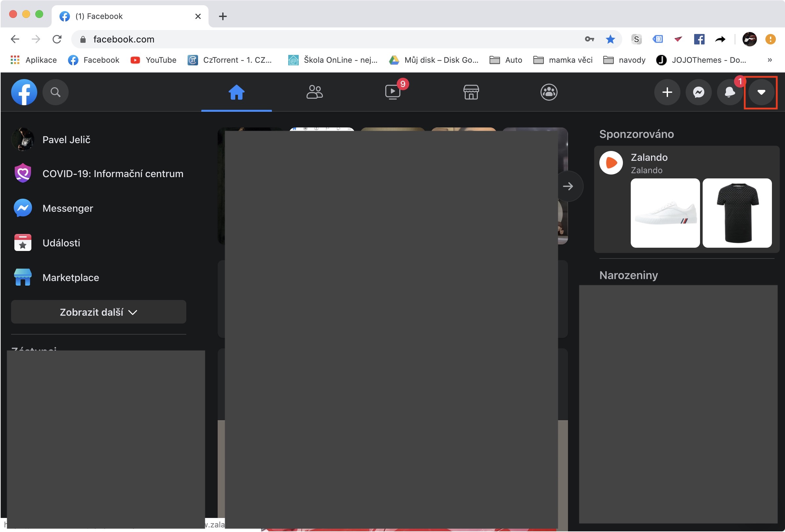The height and width of the screenshot is (532, 785).
Task: Open Události in left sidebar
Action: 61,243
